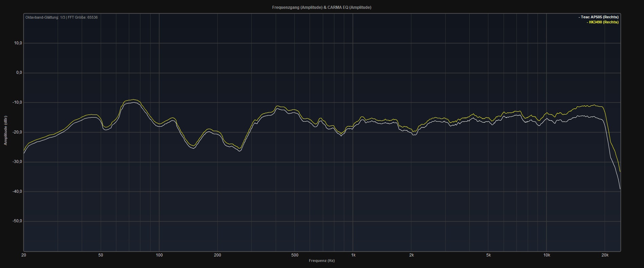Click the 100 Hz tick label
Image resolution: width=644 pixels, height=268 pixels.
(x=159, y=255)
